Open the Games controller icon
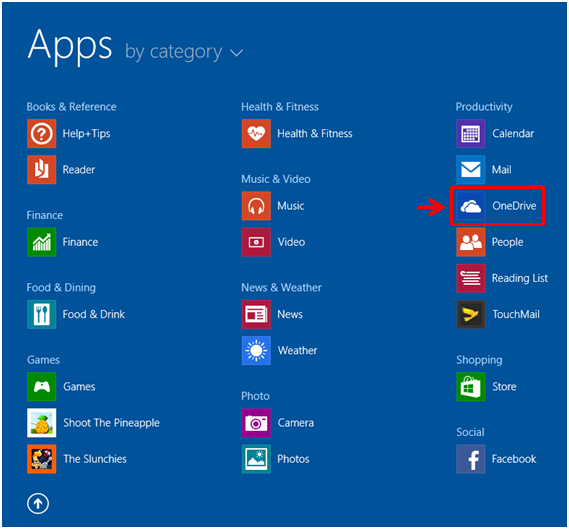Image resolution: width=569 pixels, height=529 pixels. (x=41, y=386)
